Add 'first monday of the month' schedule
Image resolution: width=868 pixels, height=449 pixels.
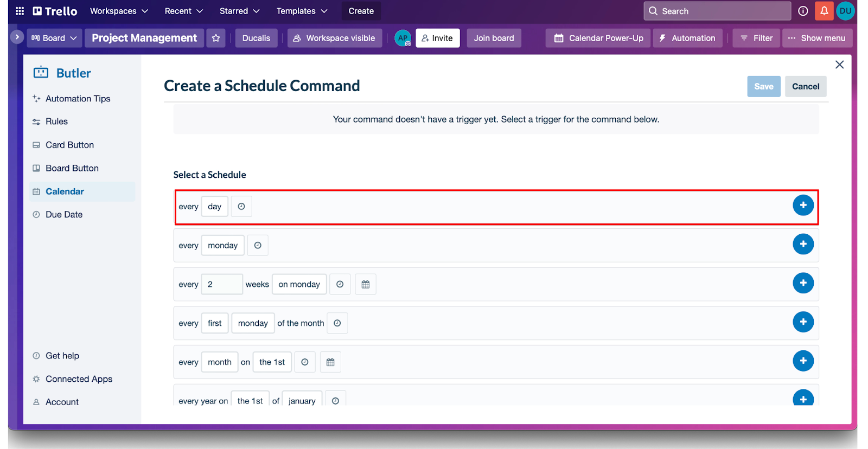(803, 322)
